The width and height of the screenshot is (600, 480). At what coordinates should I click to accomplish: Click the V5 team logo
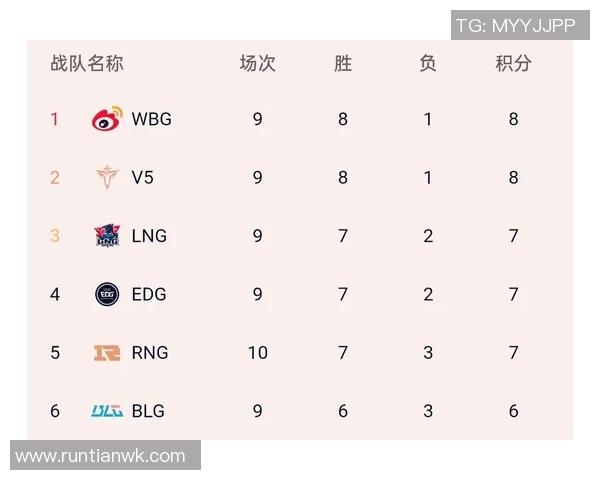click(107, 178)
